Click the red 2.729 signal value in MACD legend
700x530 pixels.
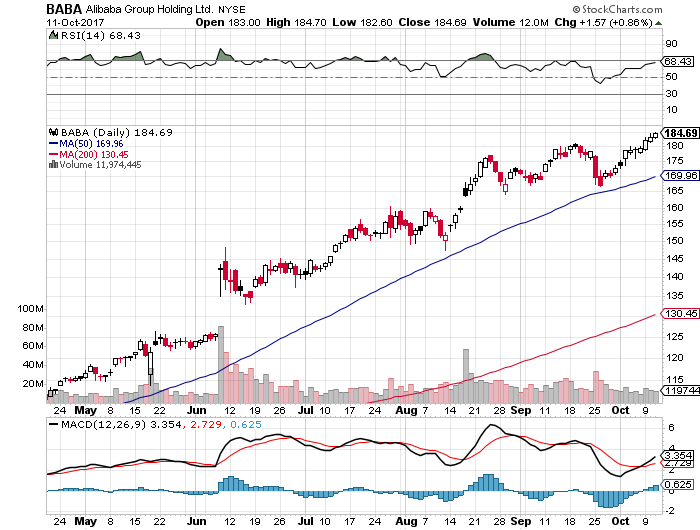(x=206, y=425)
